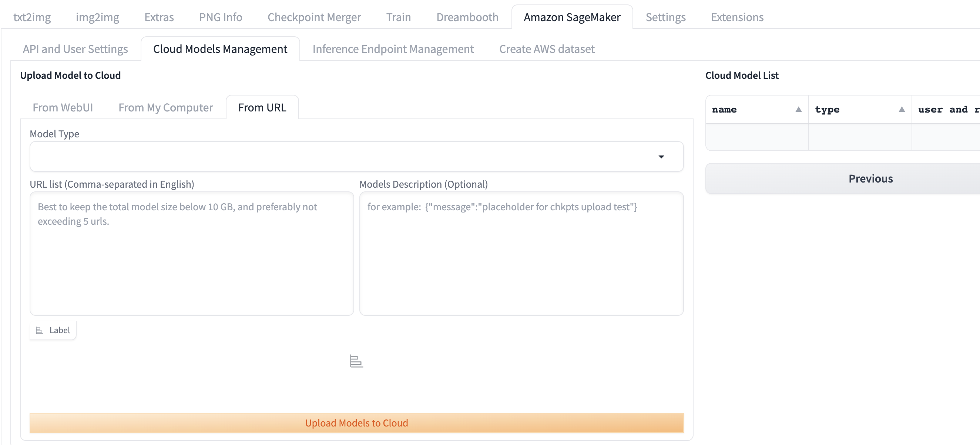
Task: Click Upload Models to Cloud button
Action: tap(356, 423)
